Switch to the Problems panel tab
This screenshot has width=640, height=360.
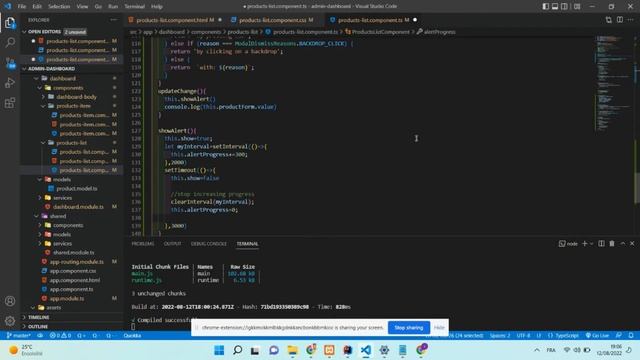[143, 244]
